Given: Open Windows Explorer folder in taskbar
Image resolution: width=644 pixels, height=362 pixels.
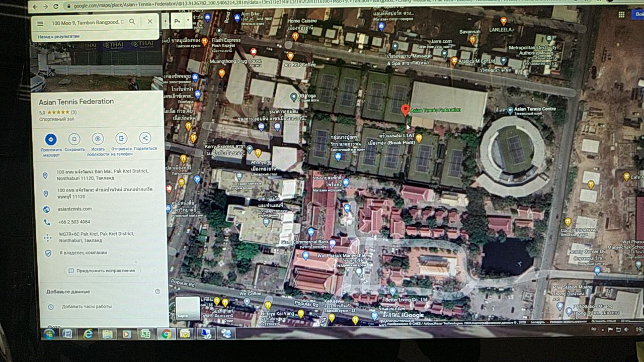Looking at the screenshot, I should pyautogui.click(x=107, y=334).
